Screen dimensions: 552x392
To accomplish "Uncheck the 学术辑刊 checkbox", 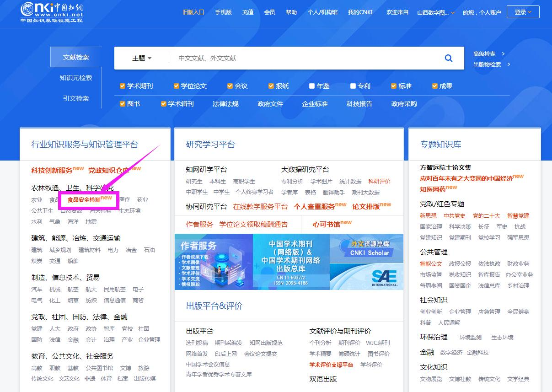I will 163,104.
